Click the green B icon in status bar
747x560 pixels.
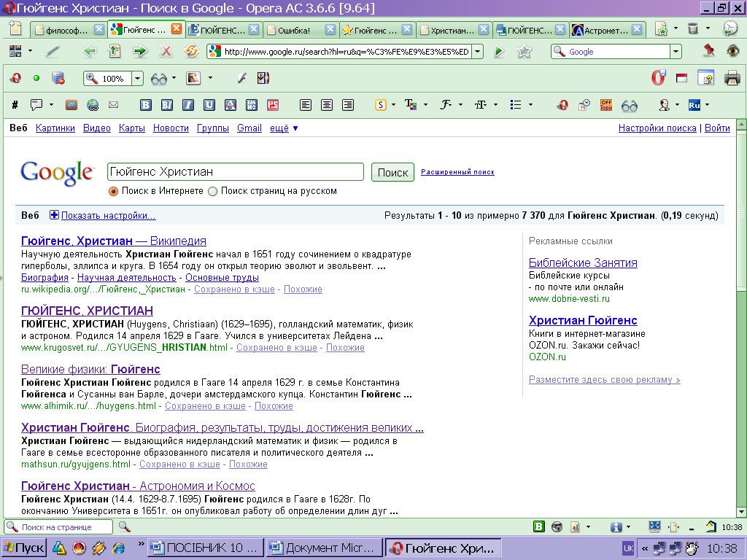(539, 526)
